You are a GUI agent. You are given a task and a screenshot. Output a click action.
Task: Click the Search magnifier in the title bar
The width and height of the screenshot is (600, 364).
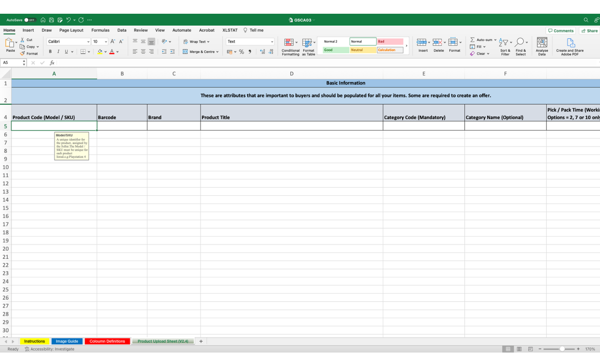(x=586, y=20)
